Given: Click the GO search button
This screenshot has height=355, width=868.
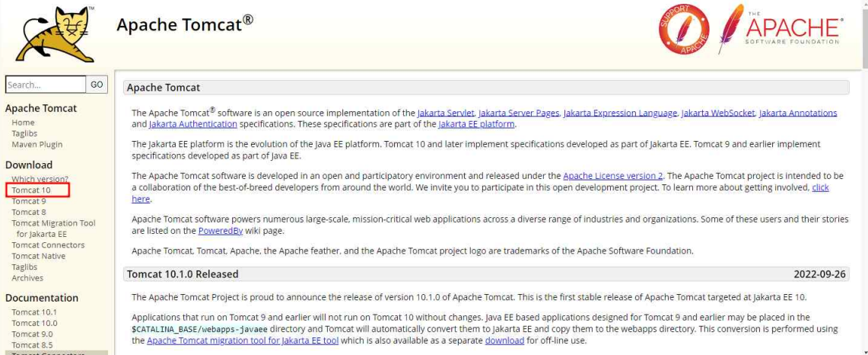Looking at the screenshot, I should coord(97,85).
